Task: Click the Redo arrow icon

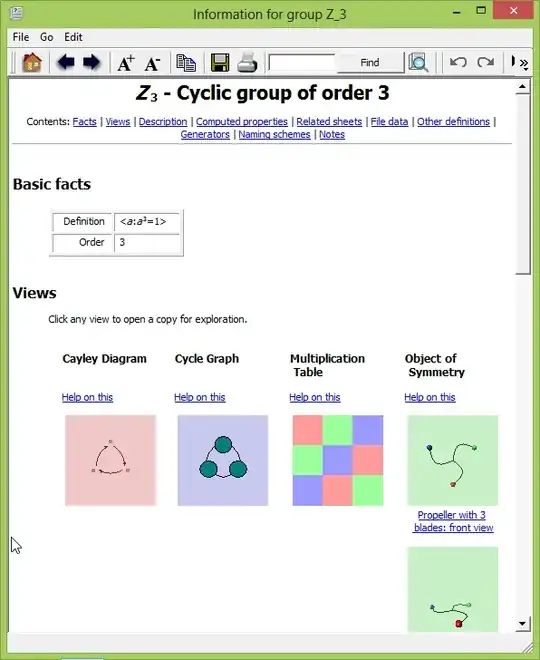Action: point(485,62)
